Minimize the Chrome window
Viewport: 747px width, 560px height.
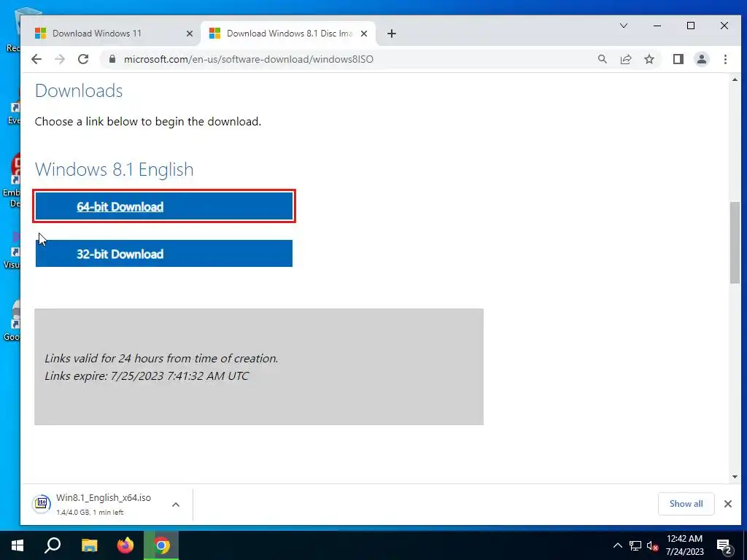(657, 26)
